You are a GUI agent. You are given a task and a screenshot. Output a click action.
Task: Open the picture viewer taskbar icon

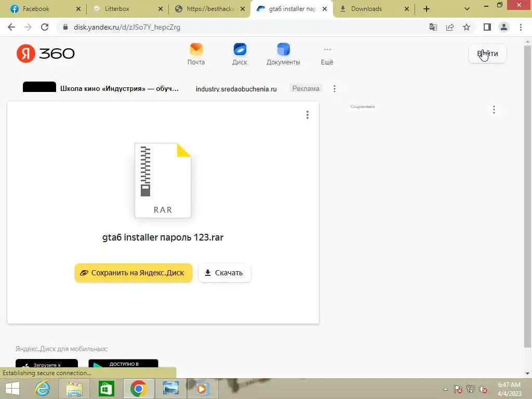[x=170, y=389]
